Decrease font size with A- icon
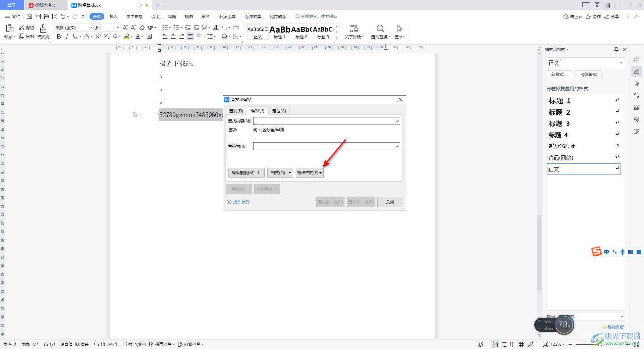Screen dimensions: 644x349 [x=133, y=28]
